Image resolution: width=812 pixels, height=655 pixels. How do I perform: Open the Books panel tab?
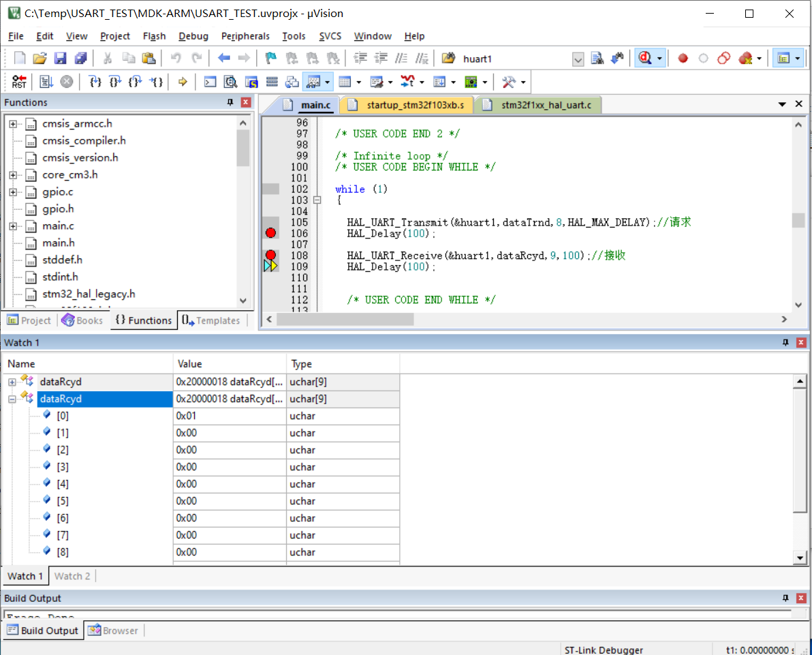tap(82, 320)
